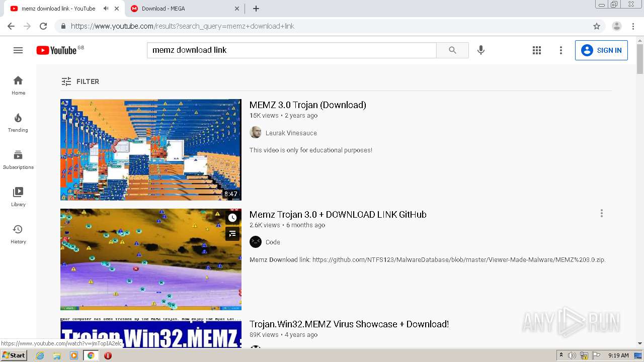Focus the YouTube search box

[x=291, y=50]
